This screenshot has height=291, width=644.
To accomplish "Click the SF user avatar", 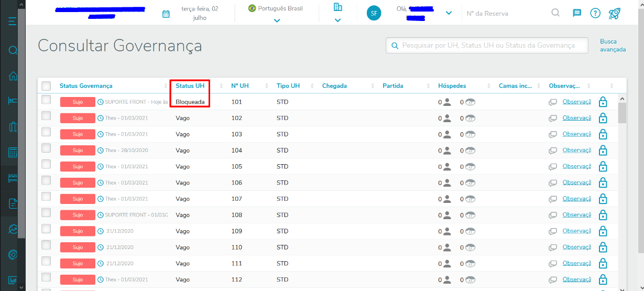I will (x=374, y=14).
